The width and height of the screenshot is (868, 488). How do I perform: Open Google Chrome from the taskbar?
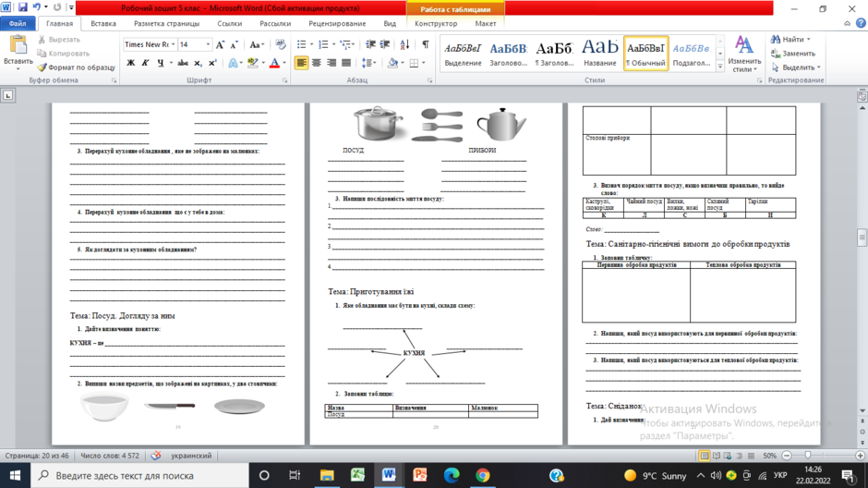coord(483,475)
